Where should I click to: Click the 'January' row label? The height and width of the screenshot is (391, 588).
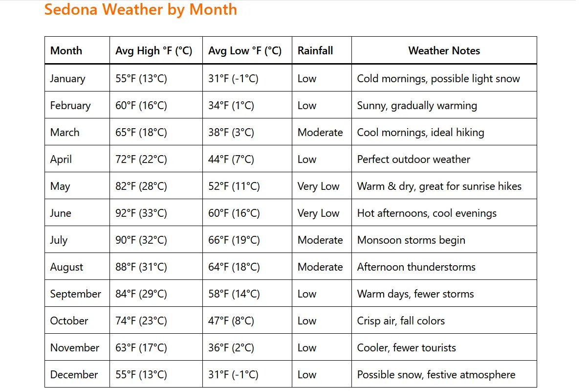click(67, 78)
